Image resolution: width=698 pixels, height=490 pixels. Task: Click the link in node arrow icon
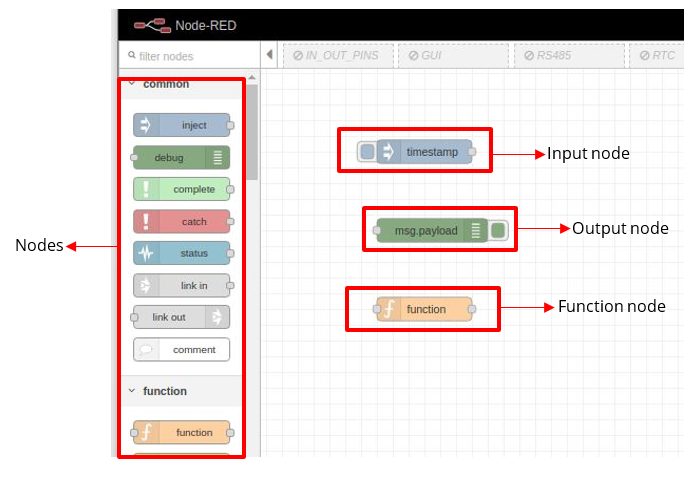[x=145, y=286]
